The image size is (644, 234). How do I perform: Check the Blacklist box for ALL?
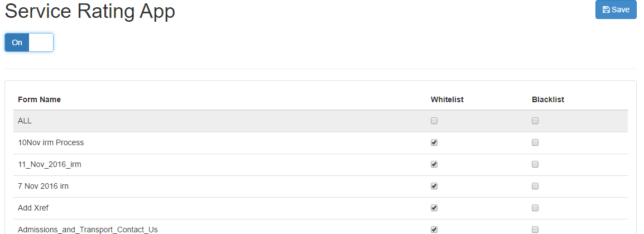535,121
